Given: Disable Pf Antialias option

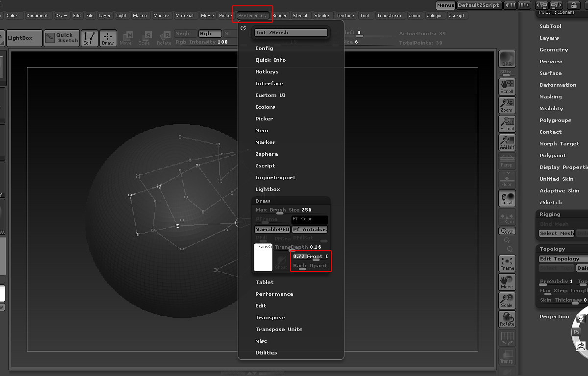Looking at the screenshot, I should (310, 229).
